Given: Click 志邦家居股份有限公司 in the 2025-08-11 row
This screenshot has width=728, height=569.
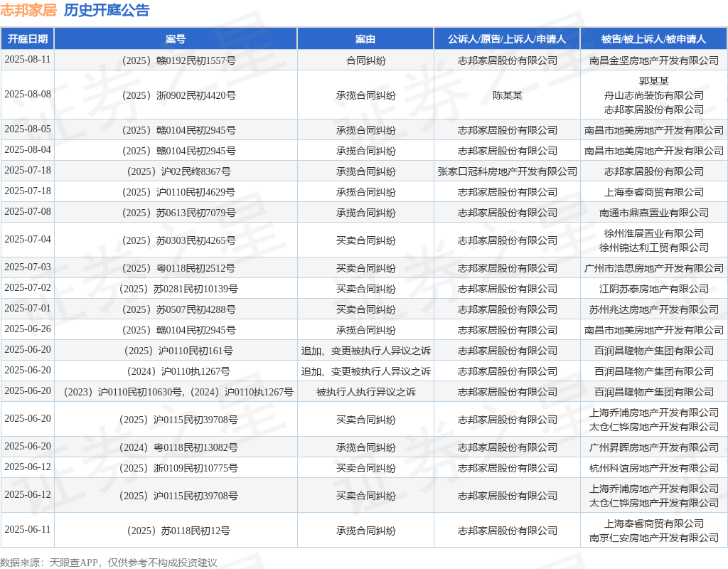Looking at the screenshot, I should (508, 60).
